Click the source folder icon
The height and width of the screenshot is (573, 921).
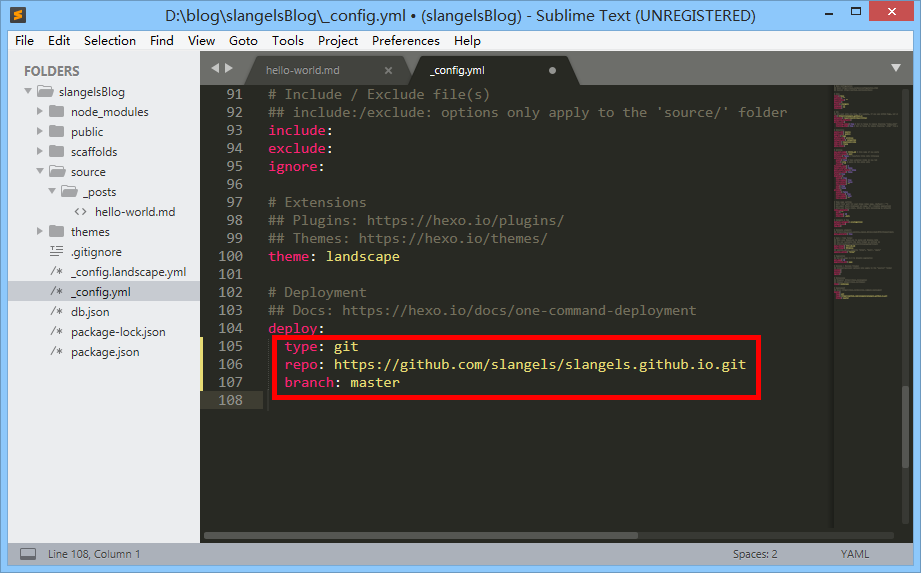point(57,171)
